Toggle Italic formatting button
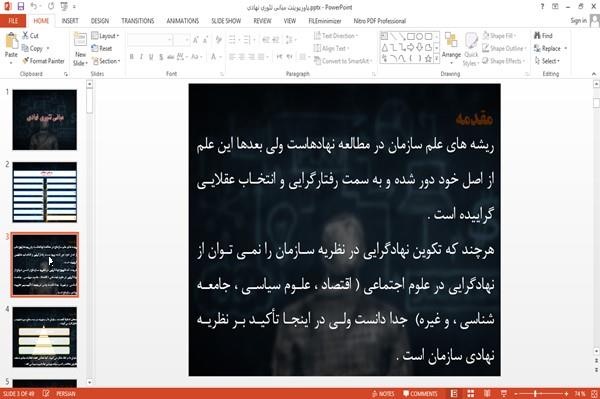 pos(141,57)
